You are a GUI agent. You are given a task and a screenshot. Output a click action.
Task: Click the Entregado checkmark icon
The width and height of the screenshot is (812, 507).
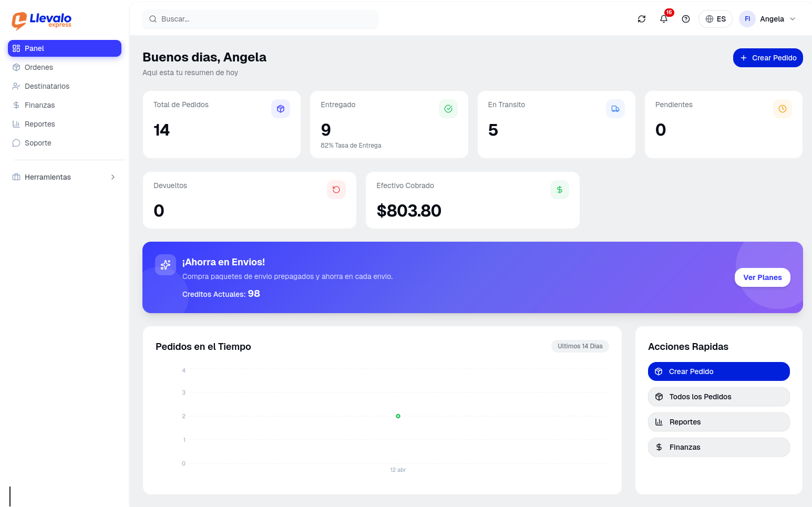(x=448, y=109)
